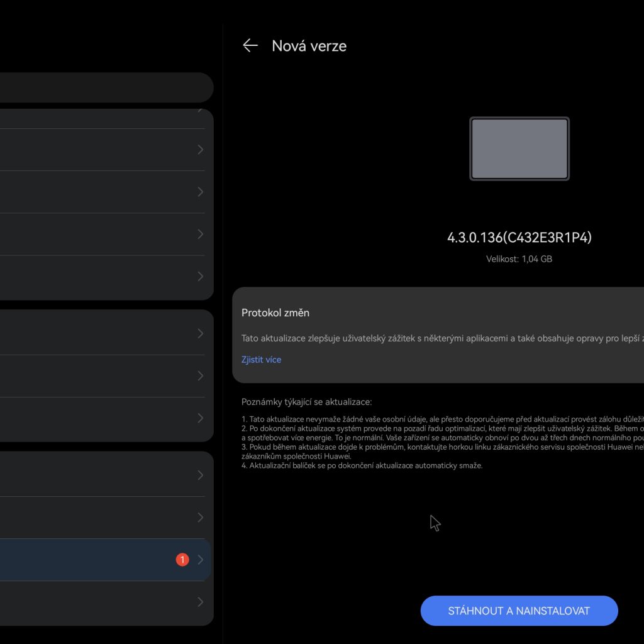Click the version number 4.3.0.136(C432E3R1P4)
644x644 pixels.
coord(519,238)
